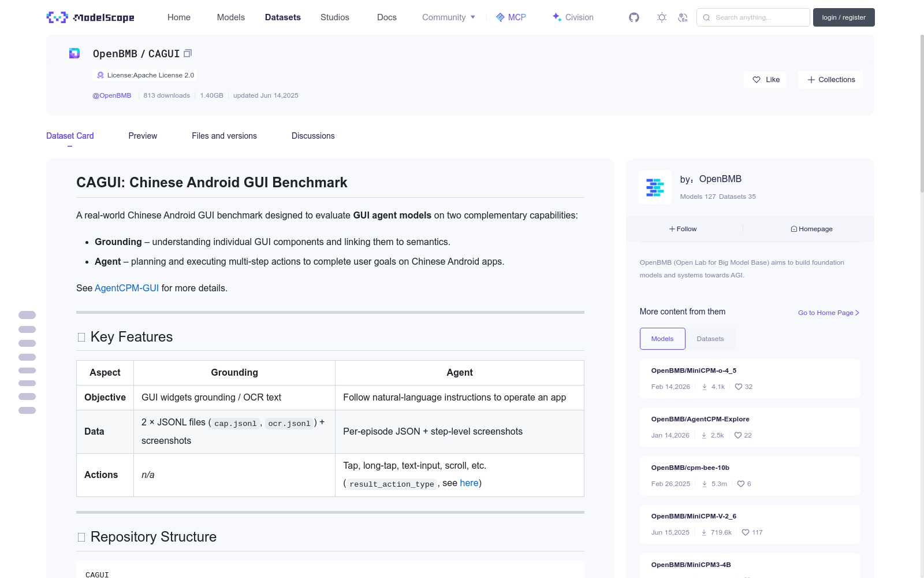Screen dimensions: 924x578
Task: Open the GitHub repository icon
Action: [634, 17]
